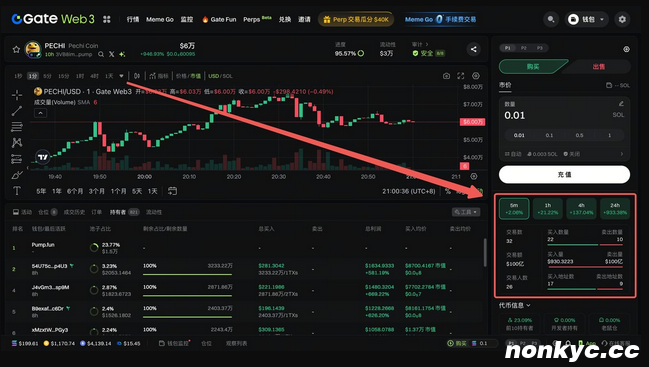Select the crosshair cursor tool

[17, 95]
